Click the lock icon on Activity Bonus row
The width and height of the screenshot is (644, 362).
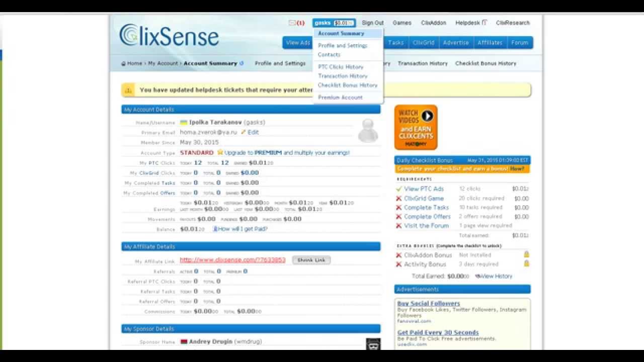(526, 263)
